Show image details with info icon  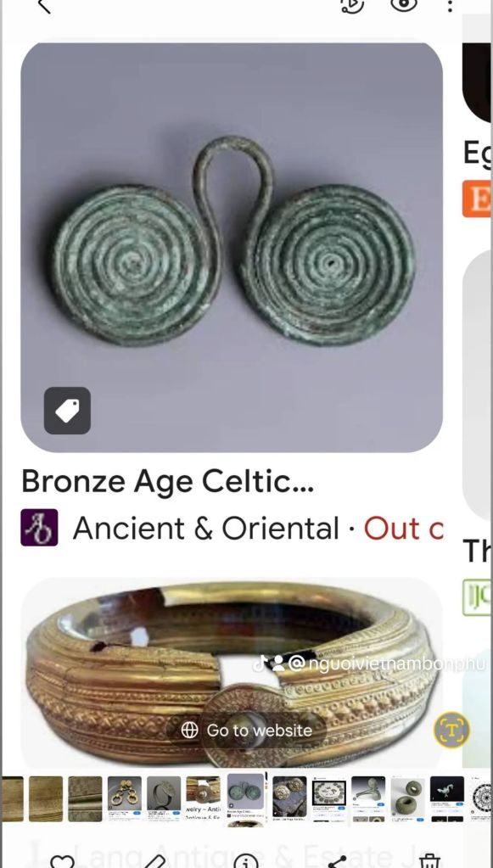[x=246, y=861]
